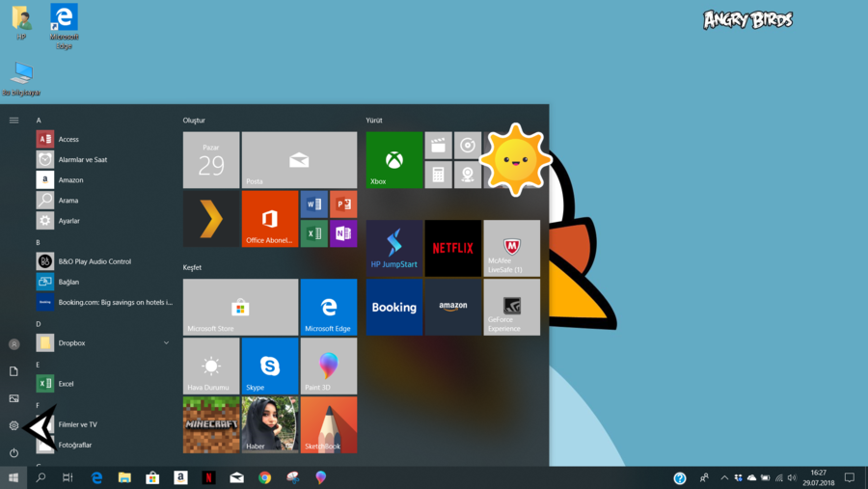The height and width of the screenshot is (489, 868).
Task: Open Filmler ve TV app
Action: coord(104,424)
